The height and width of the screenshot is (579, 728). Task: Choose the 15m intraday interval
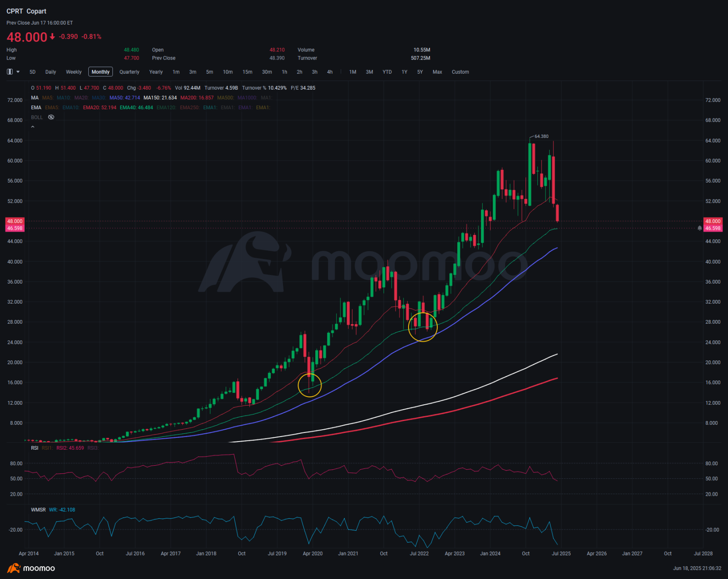tap(248, 72)
